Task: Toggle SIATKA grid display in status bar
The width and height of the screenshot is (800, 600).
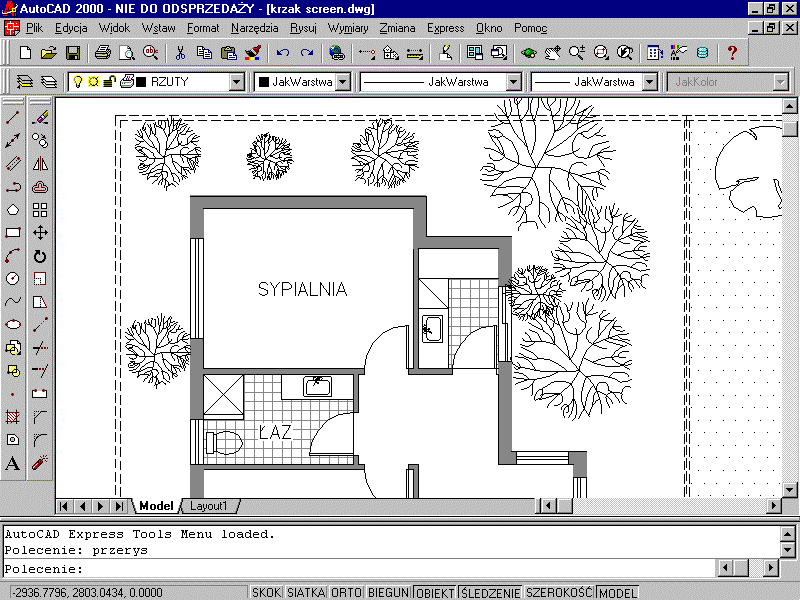Action: pyautogui.click(x=306, y=592)
